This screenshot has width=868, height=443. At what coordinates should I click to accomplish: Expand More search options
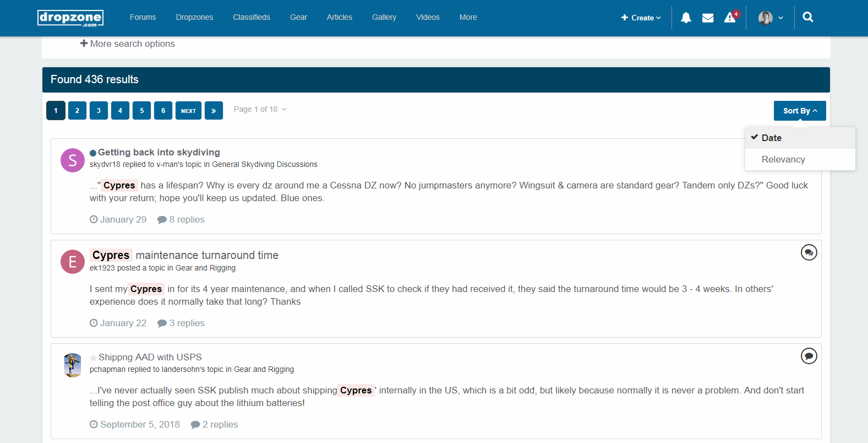(128, 44)
